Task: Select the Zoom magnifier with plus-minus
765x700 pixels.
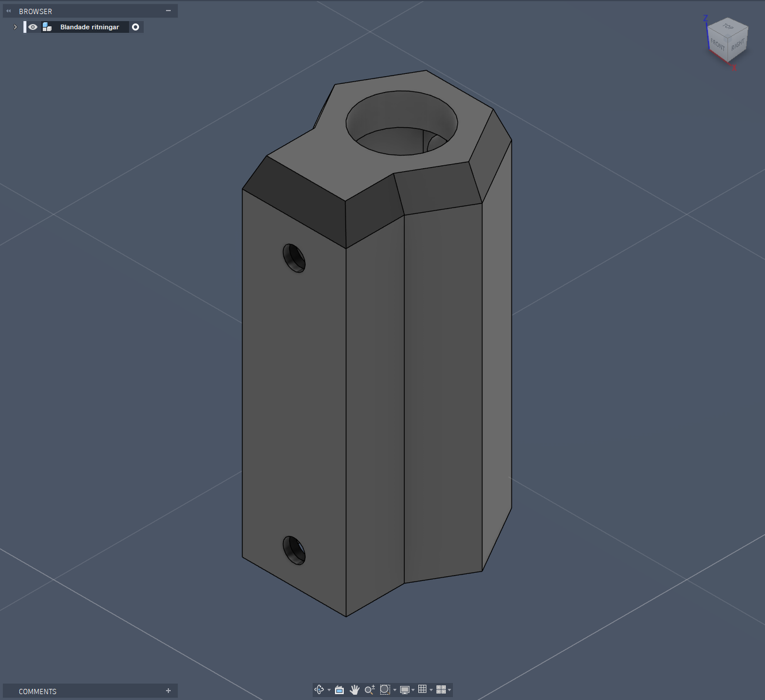Action: pos(370,689)
